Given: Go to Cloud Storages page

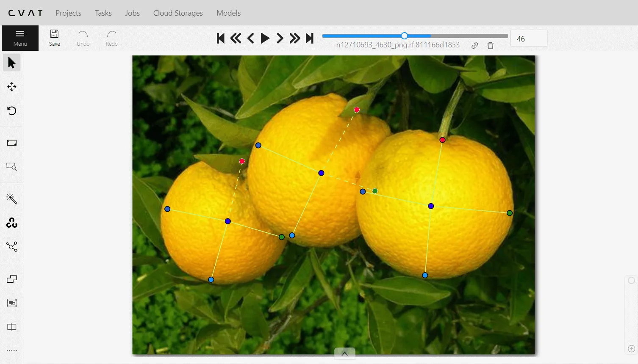Looking at the screenshot, I should 178,13.
